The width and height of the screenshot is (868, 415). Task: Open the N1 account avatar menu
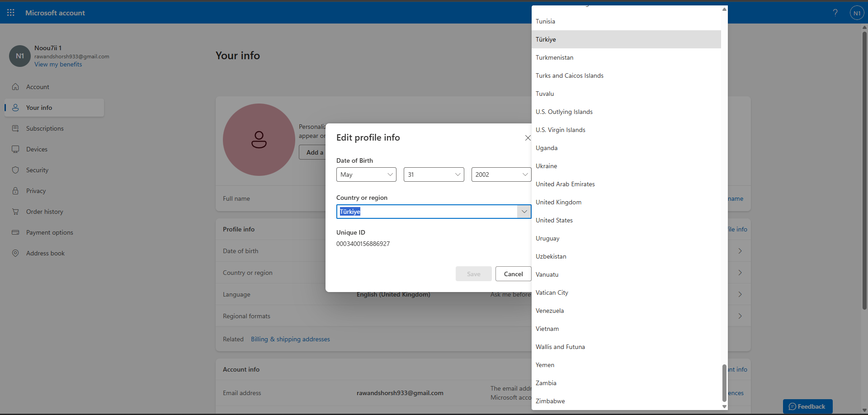click(x=857, y=13)
